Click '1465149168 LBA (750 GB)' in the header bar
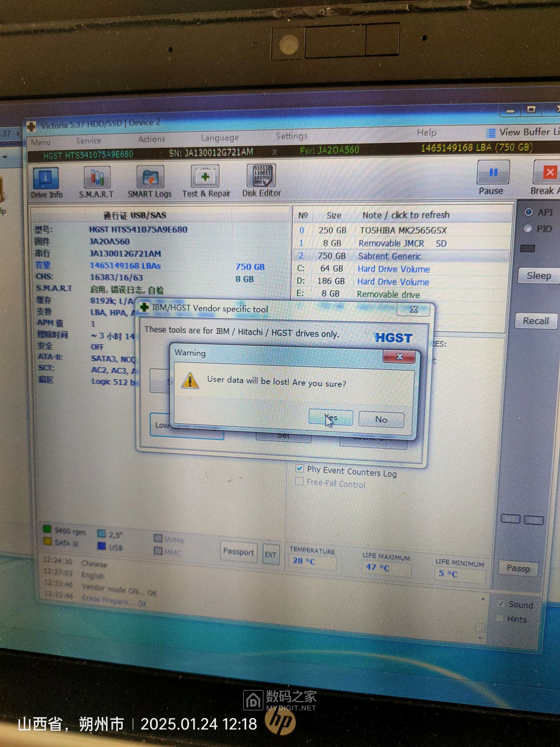Viewport: 560px width, 747px height. pyautogui.click(x=477, y=148)
